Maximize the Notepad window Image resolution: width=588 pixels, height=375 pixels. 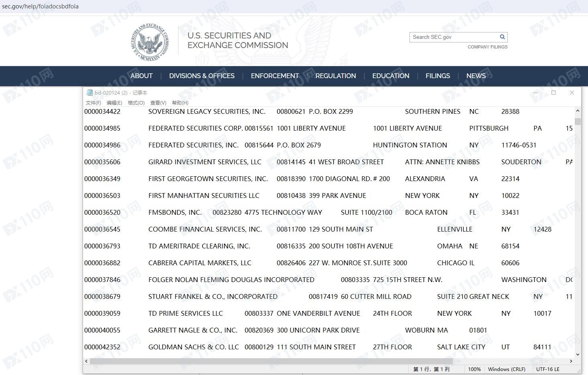pos(554,93)
